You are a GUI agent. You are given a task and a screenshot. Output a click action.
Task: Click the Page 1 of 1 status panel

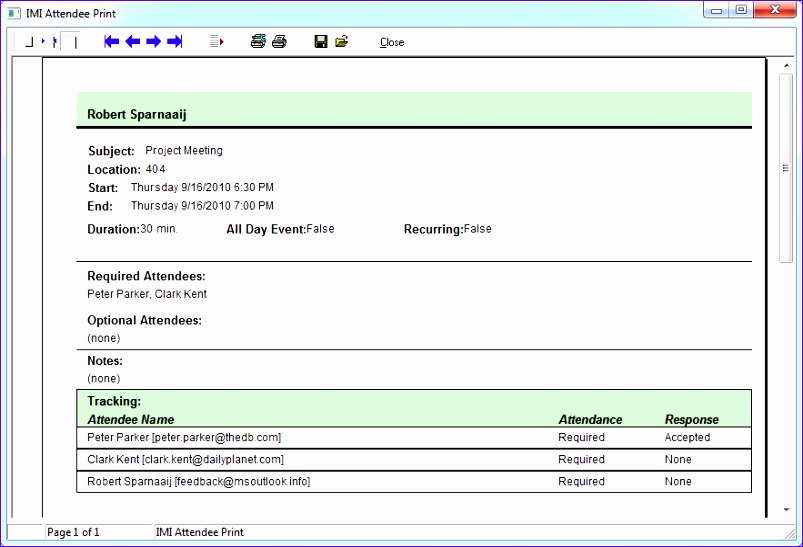click(x=95, y=532)
